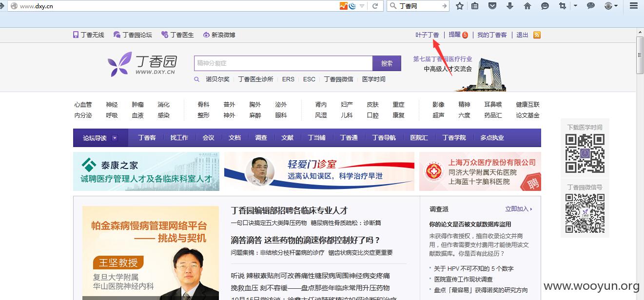Click the blue swirl icon in address bar

[352, 6]
